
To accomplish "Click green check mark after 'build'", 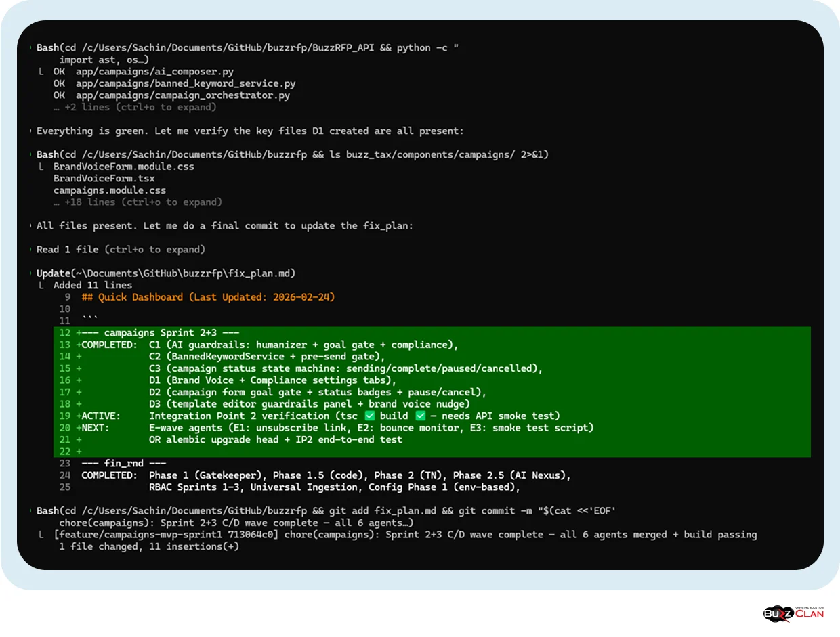I will click(x=420, y=416).
